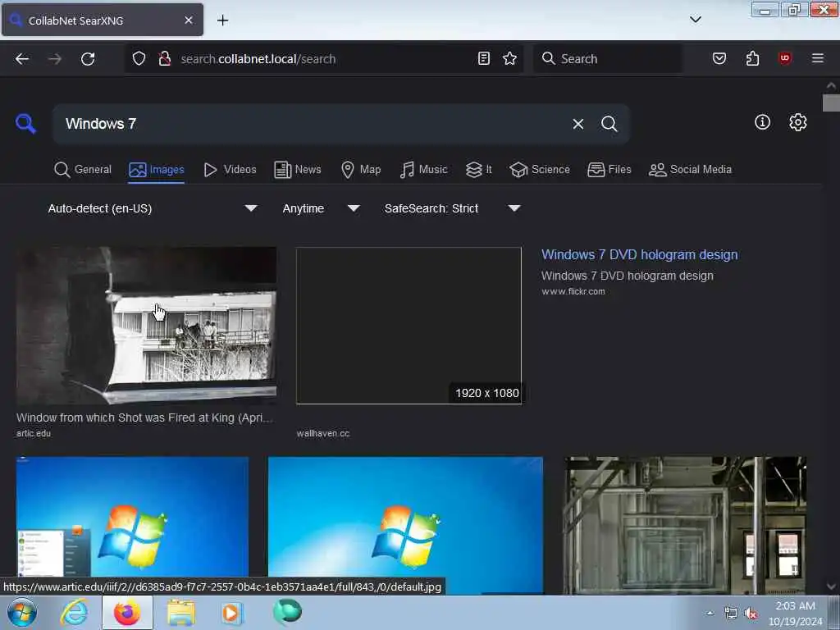Open the Pocket save icon
The image size is (840, 630).
(719, 58)
